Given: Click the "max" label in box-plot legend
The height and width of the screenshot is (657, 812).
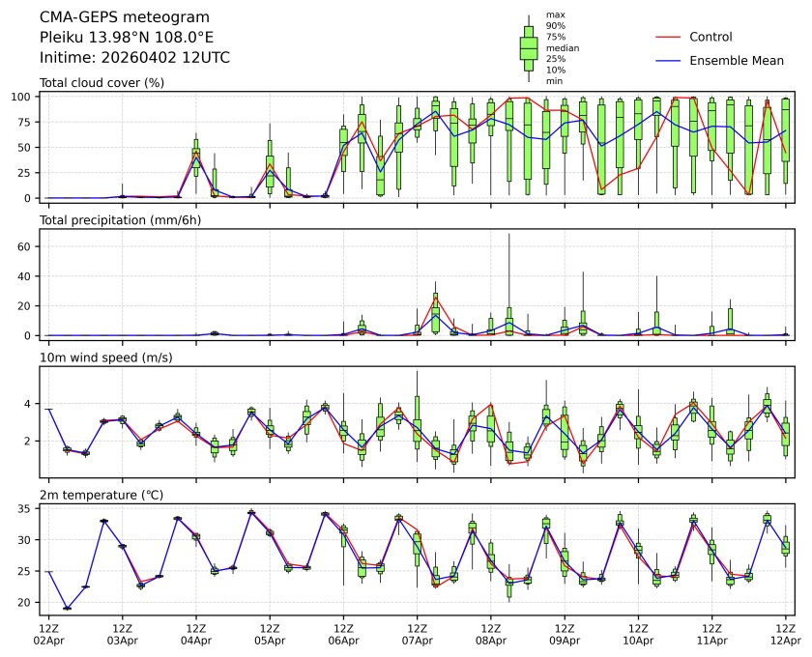Looking at the screenshot, I should (x=555, y=15).
